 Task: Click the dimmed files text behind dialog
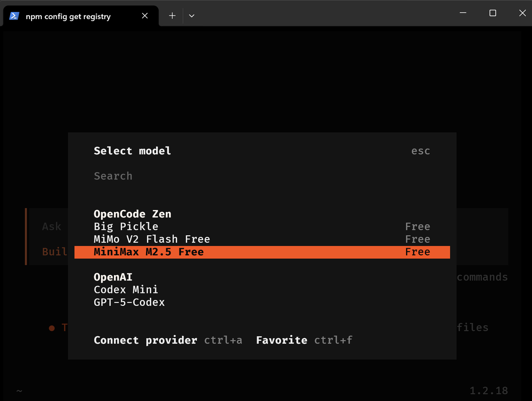coord(473,328)
